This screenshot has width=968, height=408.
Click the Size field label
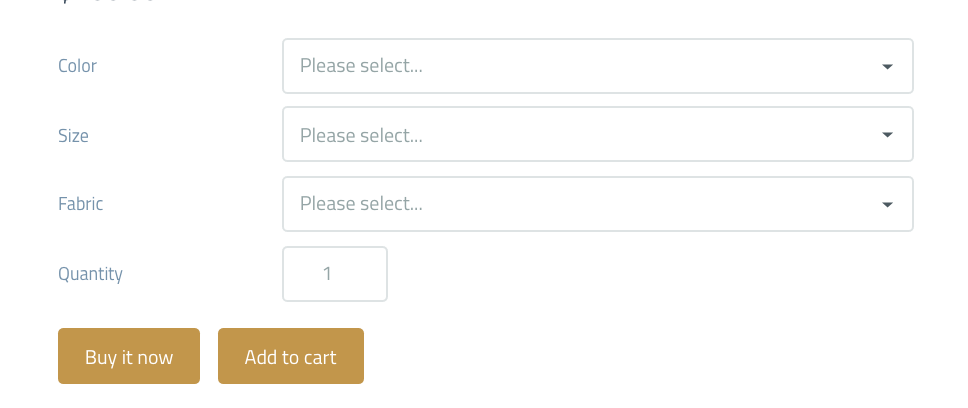coord(73,135)
